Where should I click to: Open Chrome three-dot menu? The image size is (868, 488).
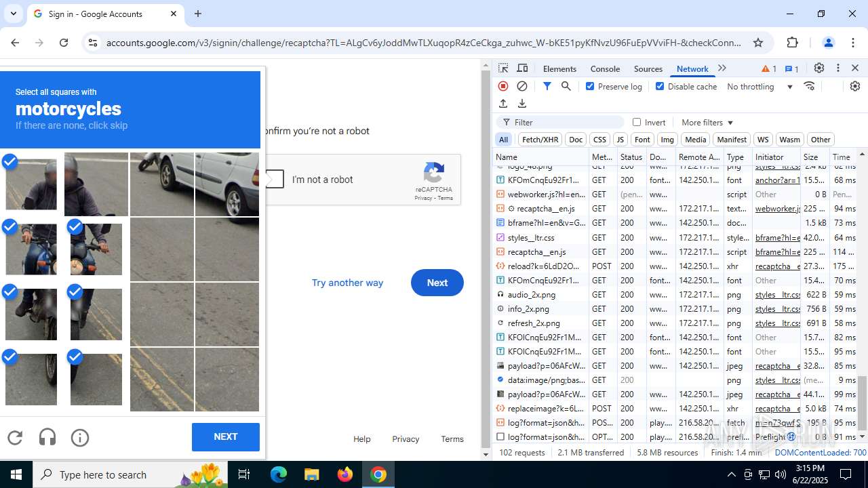[x=854, y=43]
